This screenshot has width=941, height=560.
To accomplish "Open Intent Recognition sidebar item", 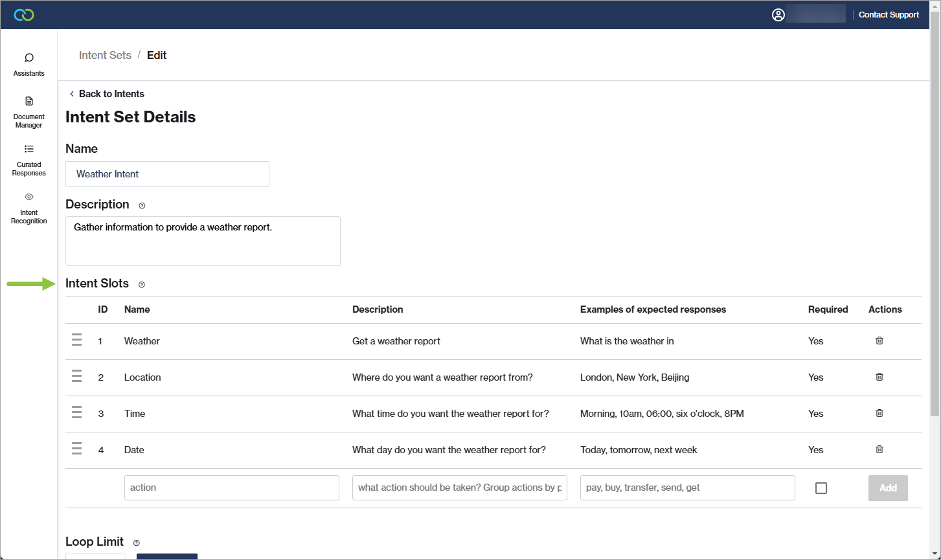I will 28,207.
